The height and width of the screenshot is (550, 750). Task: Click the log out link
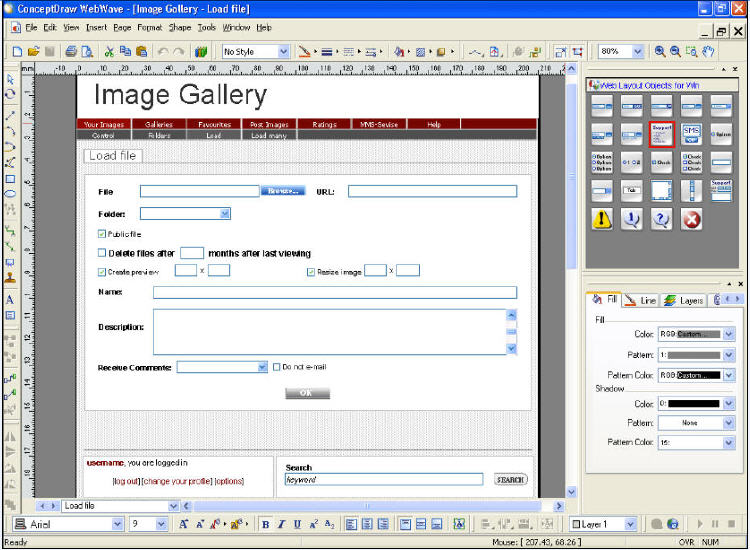(x=127, y=481)
